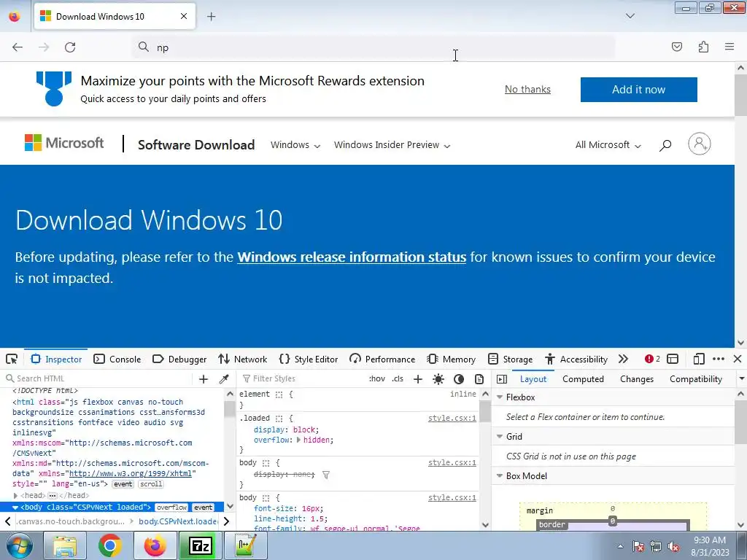This screenshot has width=747, height=560.
Task: Open the Storage tab
Action: pos(510,359)
